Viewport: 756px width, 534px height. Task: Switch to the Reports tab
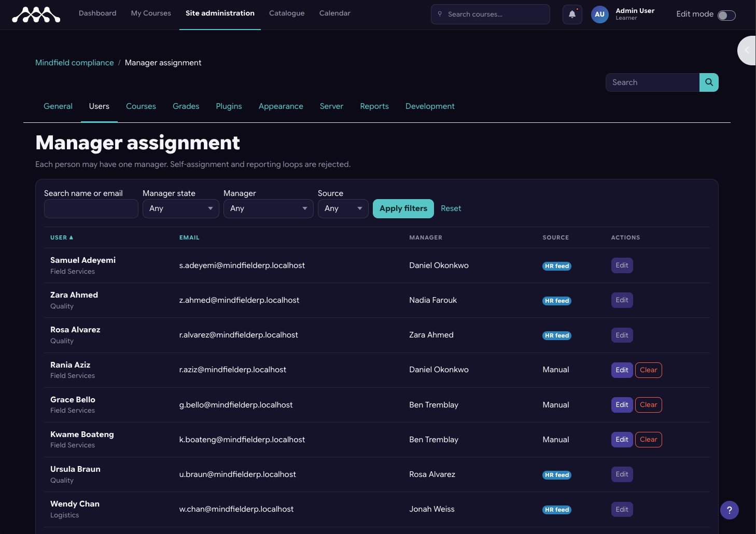tap(374, 106)
